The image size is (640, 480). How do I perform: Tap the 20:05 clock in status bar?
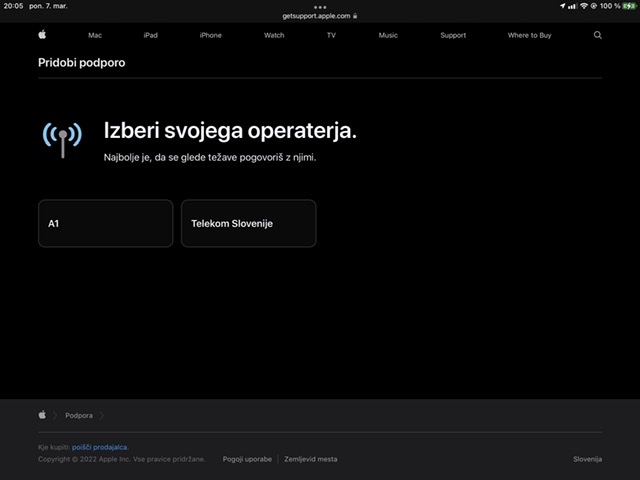(x=13, y=6)
